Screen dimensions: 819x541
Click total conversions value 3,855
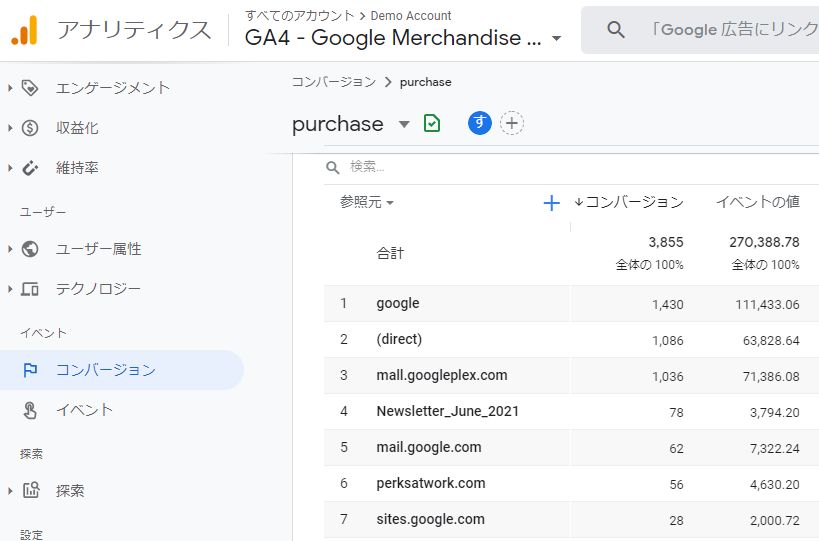[666, 242]
